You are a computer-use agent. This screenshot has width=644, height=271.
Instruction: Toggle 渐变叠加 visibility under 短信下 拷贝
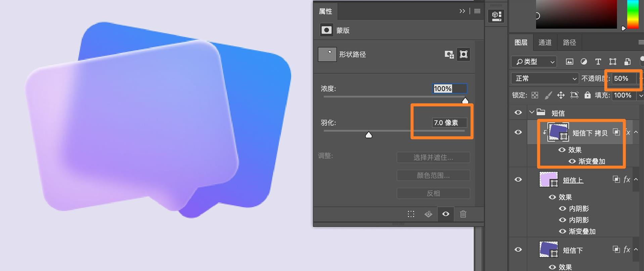(572, 161)
